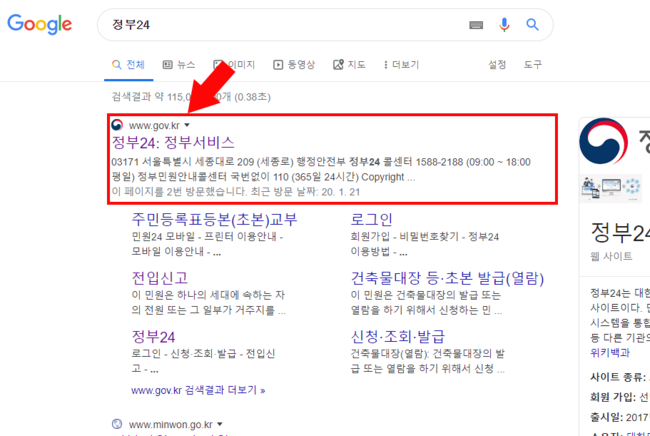The width and height of the screenshot is (650, 436).
Task: Expand dropdown arrow next to www.minwon.go.kr
Action: 220,424
